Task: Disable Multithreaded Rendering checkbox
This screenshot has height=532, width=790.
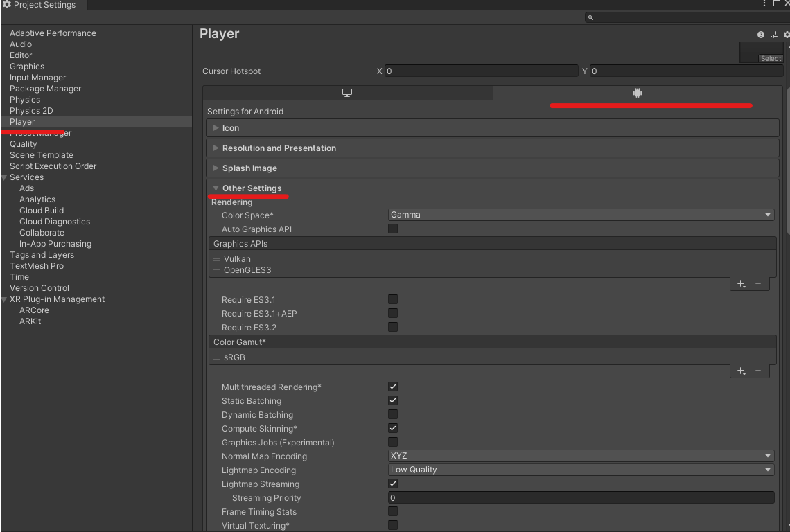Action: tap(393, 387)
